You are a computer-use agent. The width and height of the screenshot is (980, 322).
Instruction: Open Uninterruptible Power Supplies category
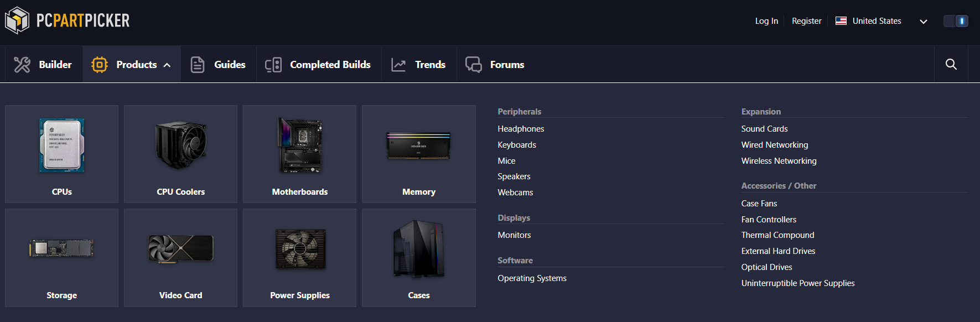click(798, 283)
